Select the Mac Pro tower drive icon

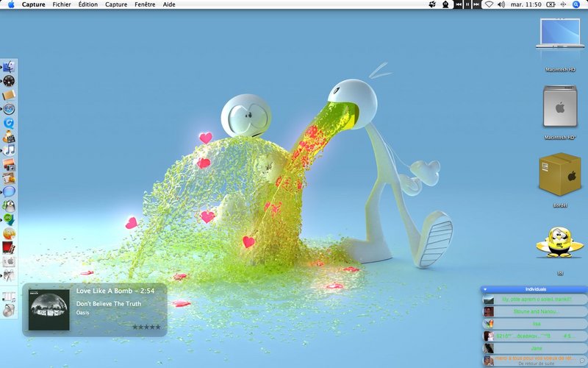coord(560,106)
